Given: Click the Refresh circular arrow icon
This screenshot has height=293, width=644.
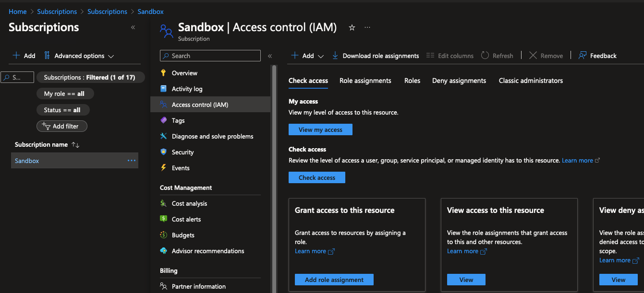Looking at the screenshot, I should 485,56.
